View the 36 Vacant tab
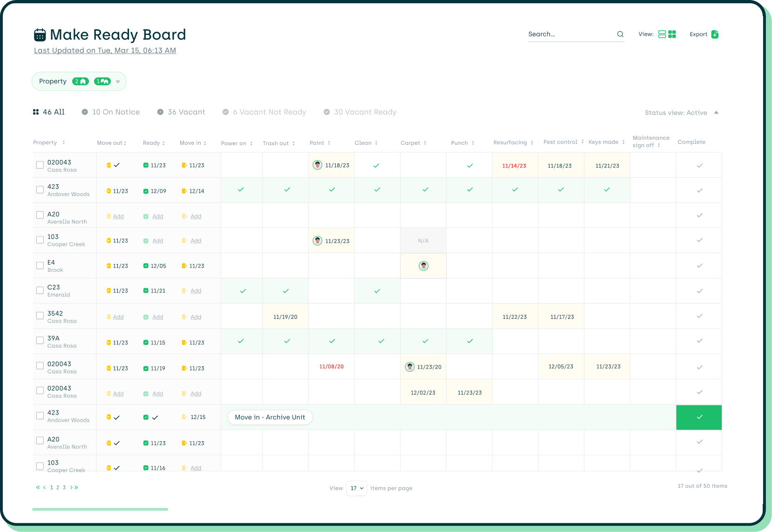772x532 pixels. pyautogui.click(x=181, y=112)
